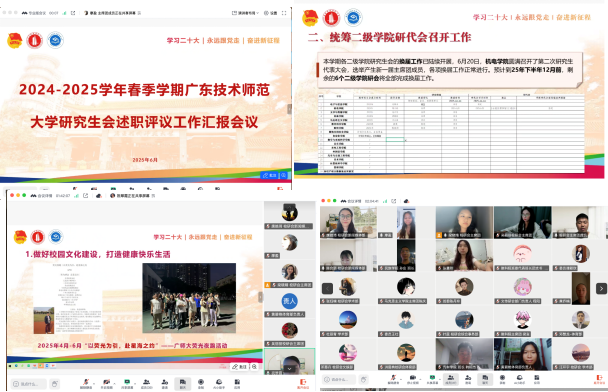Toggle the camera in the campus-culture slide window toolbar
This screenshot has height=392, width=608.
[x=106, y=383]
